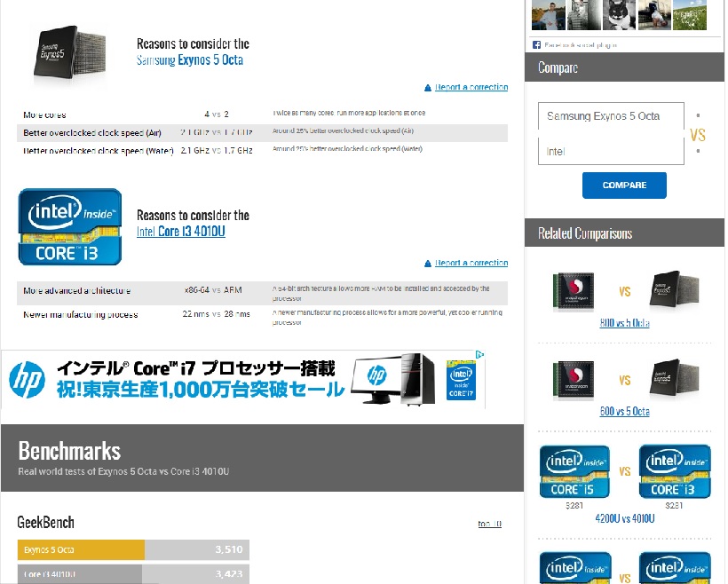Click the Intel Core i5 badge in Related Comparisons

coord(574,471)
